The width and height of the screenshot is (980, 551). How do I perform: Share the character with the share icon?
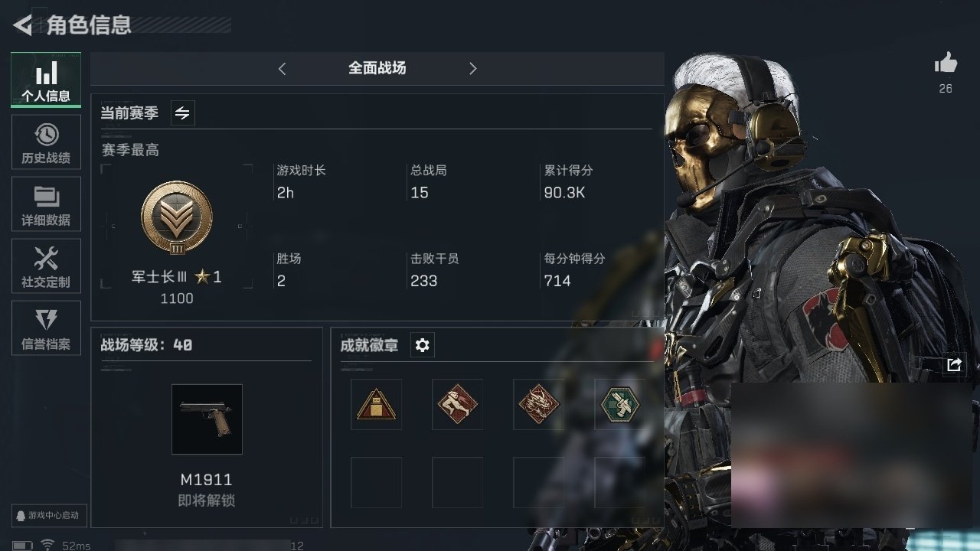click(x=954, y=365)
